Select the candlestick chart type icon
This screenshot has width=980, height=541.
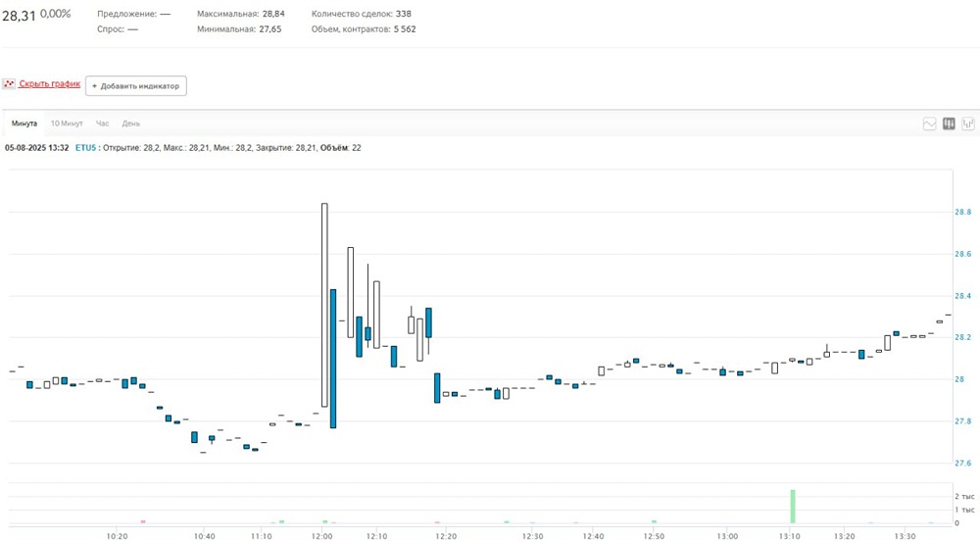(949, 123)
